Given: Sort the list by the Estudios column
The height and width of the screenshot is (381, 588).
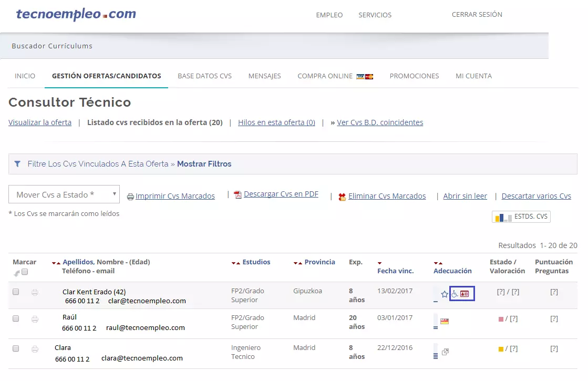Looking at the screenshot, I should tap(256, 262).
